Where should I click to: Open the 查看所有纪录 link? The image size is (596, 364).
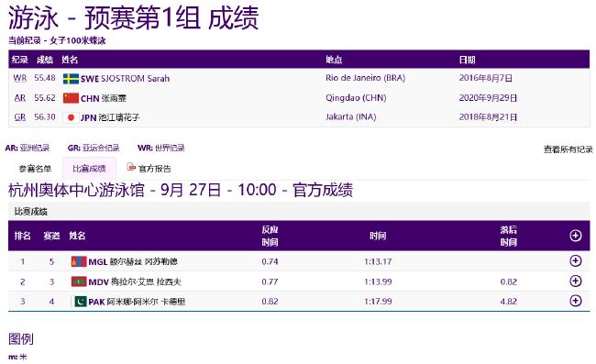pos(568,149)
